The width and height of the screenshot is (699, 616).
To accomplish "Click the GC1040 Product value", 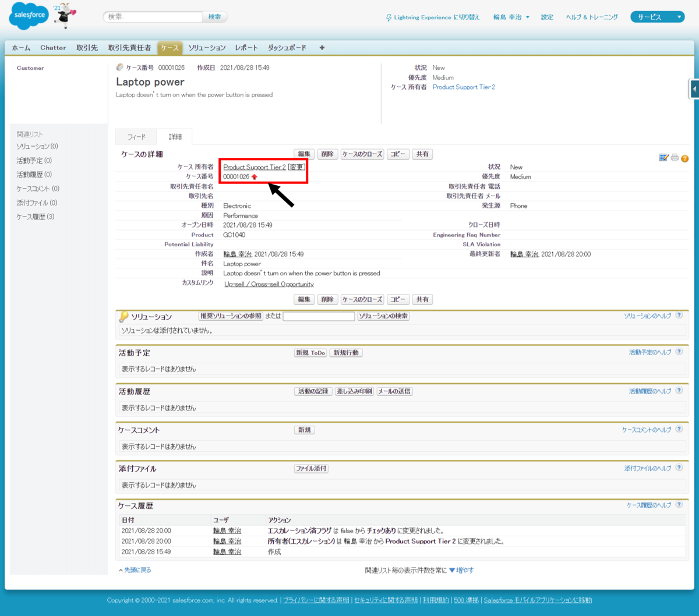I will pos(234,235).
